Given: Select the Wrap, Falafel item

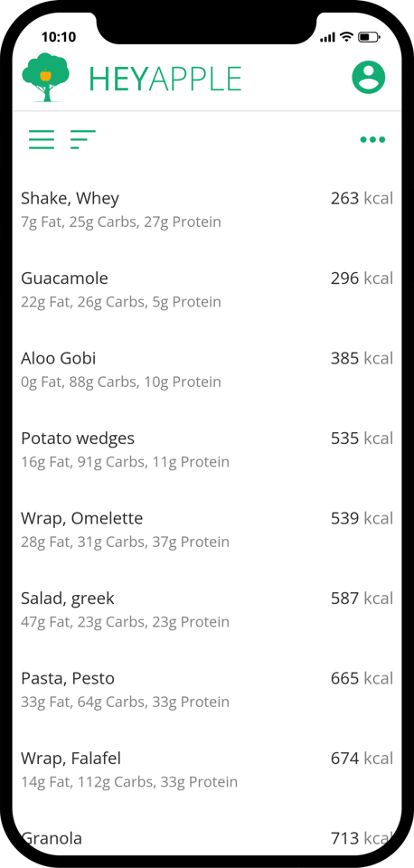Looking at the screenshot, I should (x=207, y=769).
